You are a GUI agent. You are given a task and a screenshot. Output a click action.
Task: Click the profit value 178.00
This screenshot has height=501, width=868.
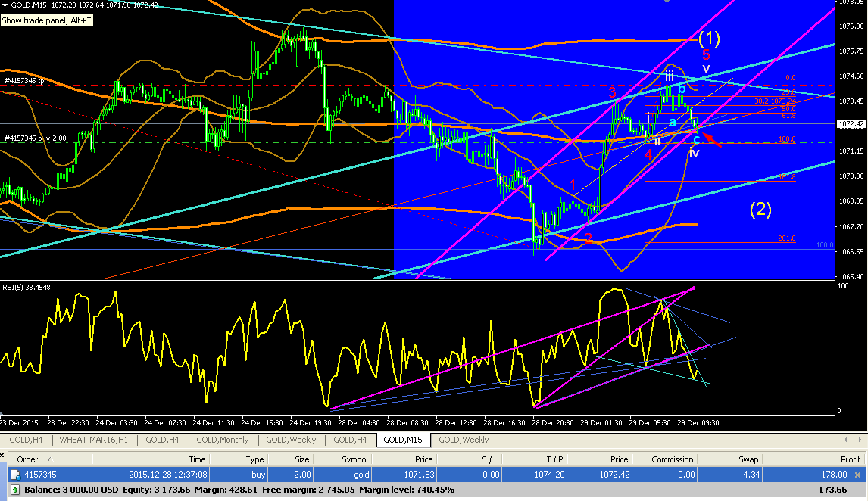click(x=834, y=475)
